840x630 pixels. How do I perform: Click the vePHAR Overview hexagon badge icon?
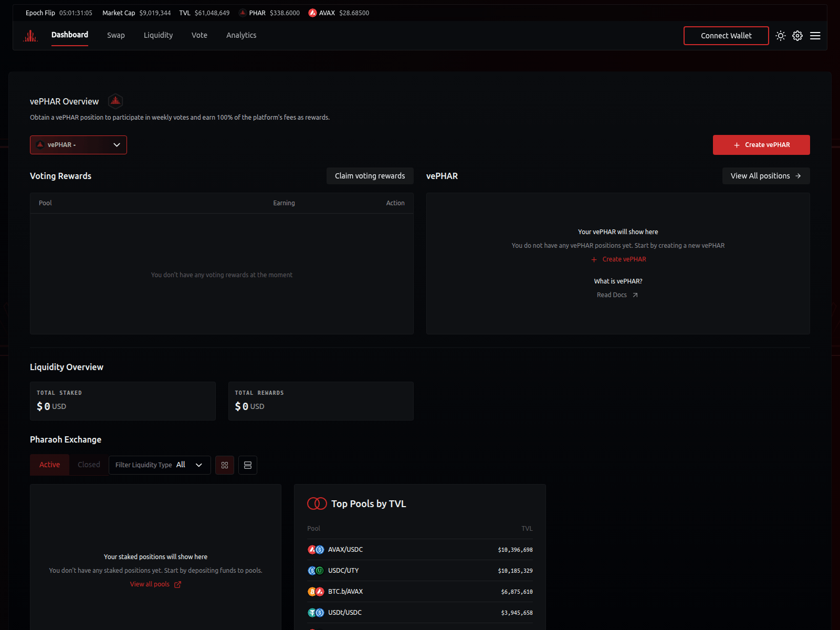[115, 101]
